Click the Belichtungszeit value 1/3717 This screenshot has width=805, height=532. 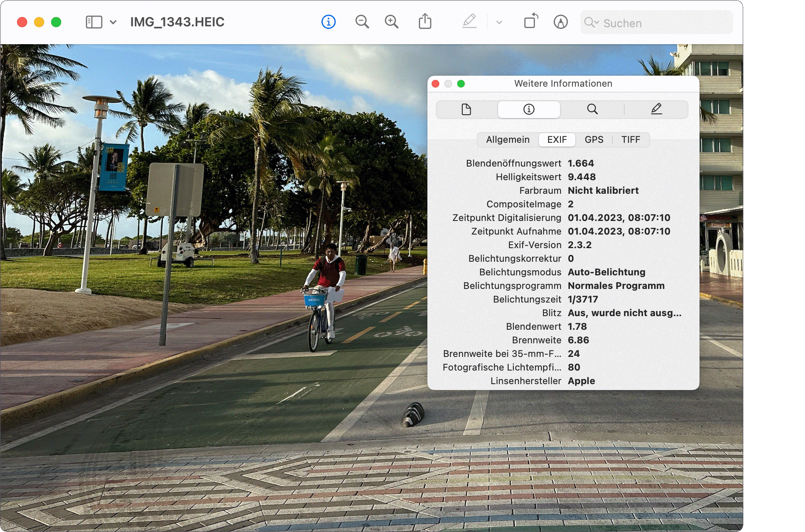click(583, 300)
